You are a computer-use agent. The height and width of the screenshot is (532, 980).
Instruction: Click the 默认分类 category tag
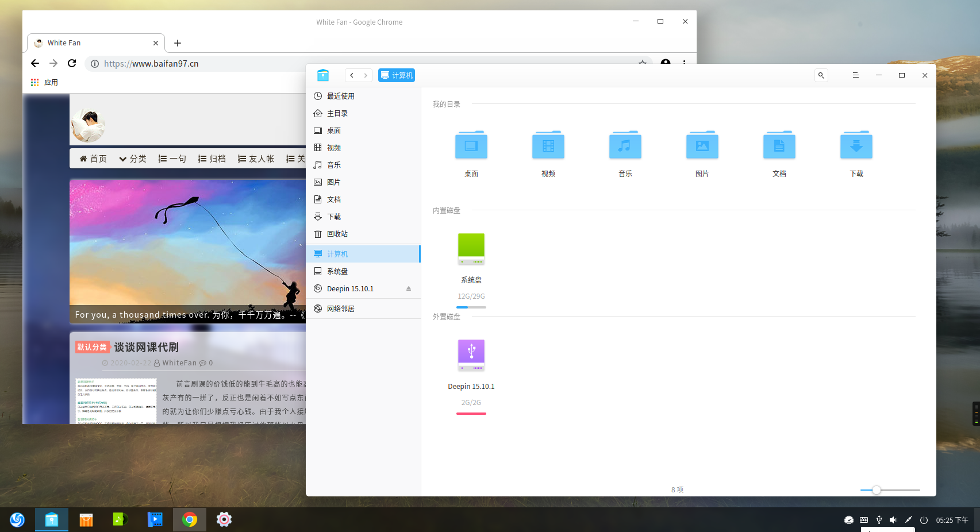click(92, 347)
